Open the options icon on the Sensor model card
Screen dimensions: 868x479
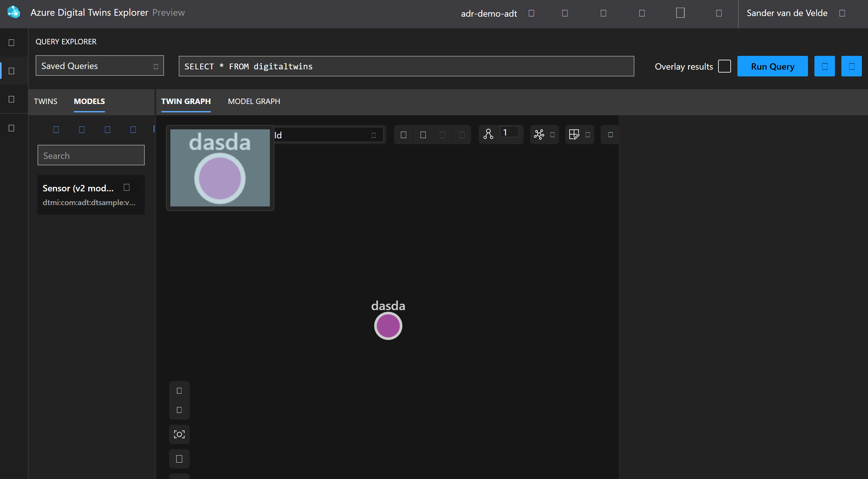point(127,187)
